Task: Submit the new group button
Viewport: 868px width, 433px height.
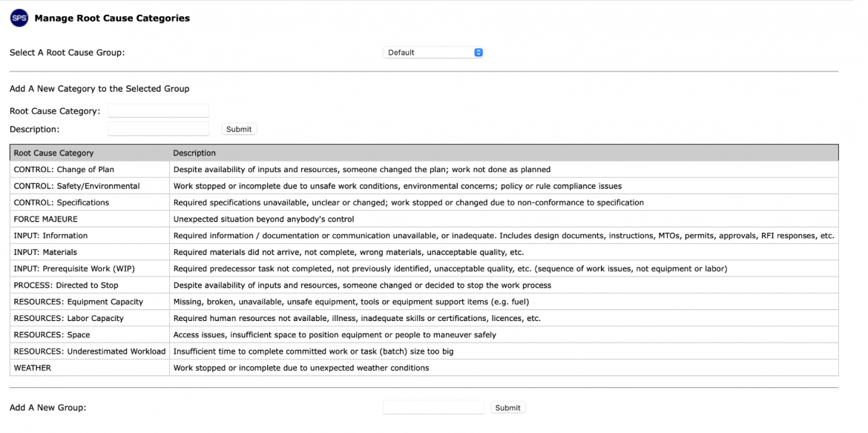Action: [507, 408]
